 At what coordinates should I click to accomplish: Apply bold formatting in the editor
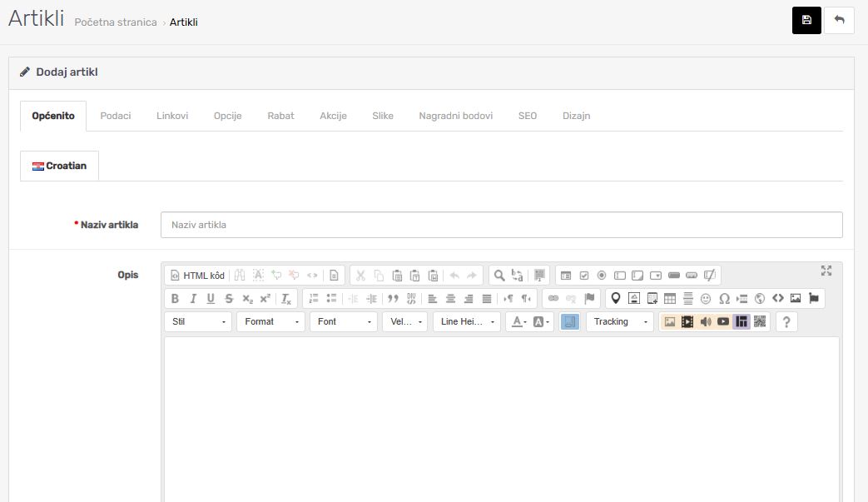click(175, 298)
